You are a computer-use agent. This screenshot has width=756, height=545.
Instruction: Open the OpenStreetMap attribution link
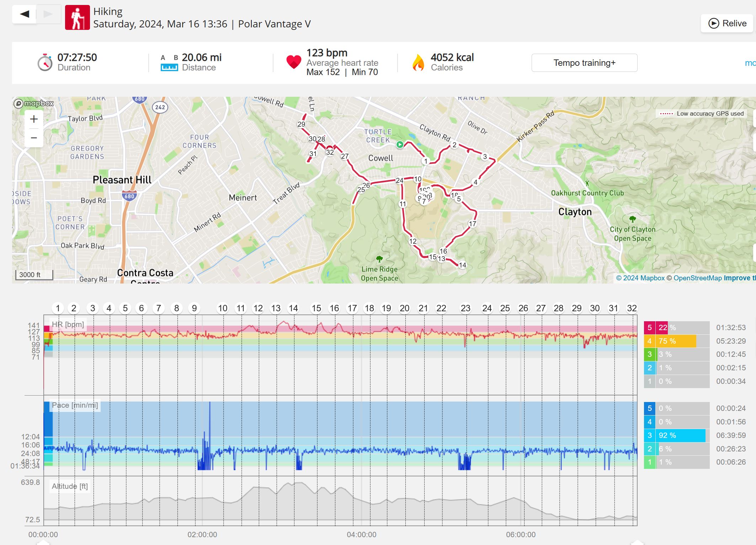(697, 278)
